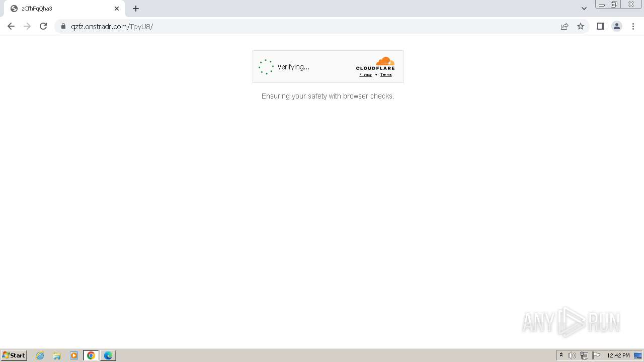Minimize the Chrome window

[602, 5]
